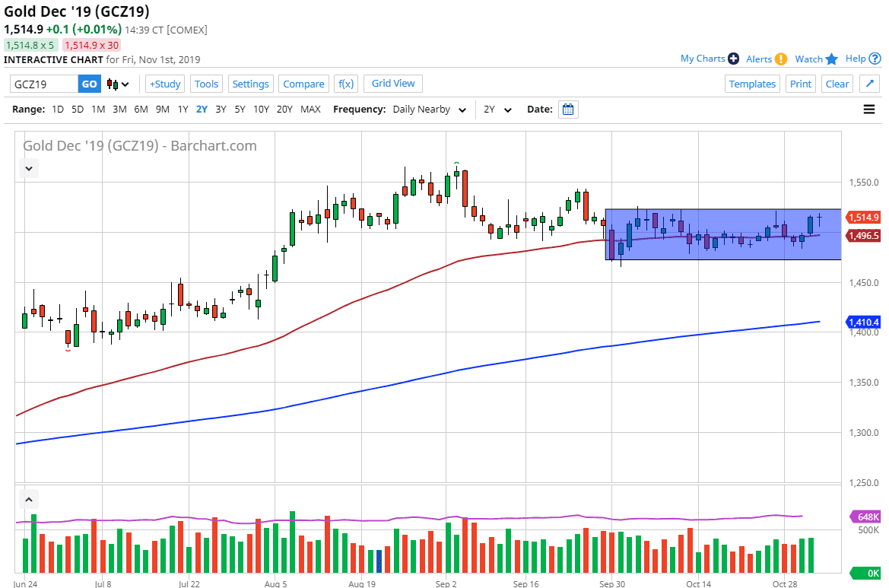Switch the chart range to 1Y
The width and height of the screenshot is (889, 588).
point(182,109)
